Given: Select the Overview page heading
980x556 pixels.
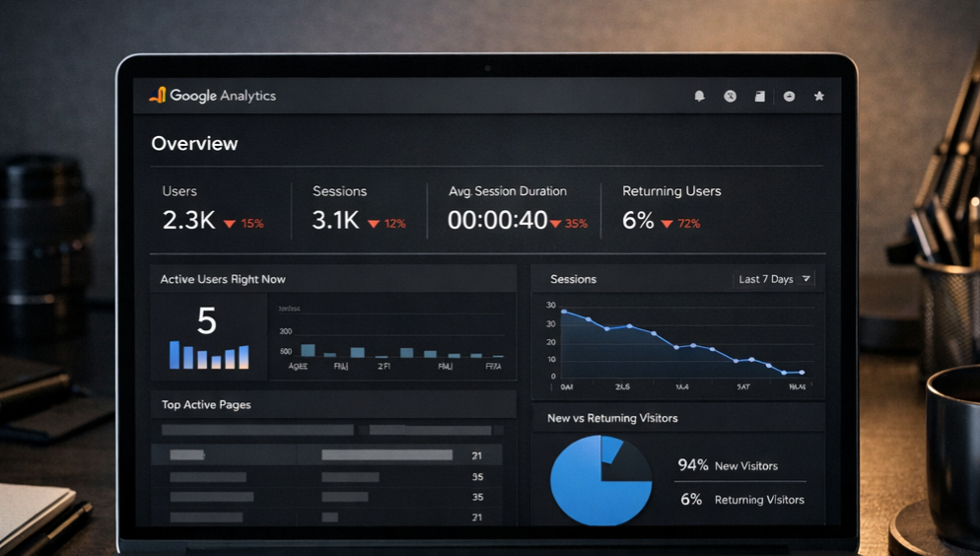Looking at the screenshot, I should pyautogui.click(x=194, y=144).
